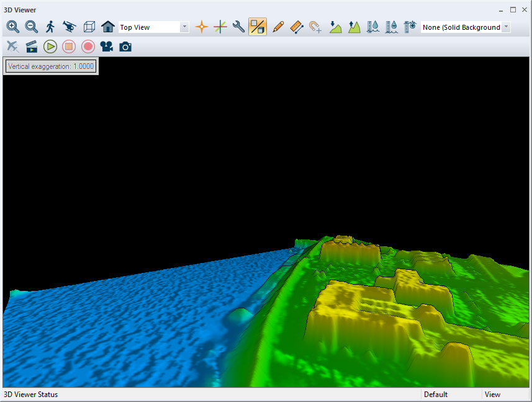Click the red and green axes cross icon
This screenshot has width=532, height=402.
pos(220,27)
